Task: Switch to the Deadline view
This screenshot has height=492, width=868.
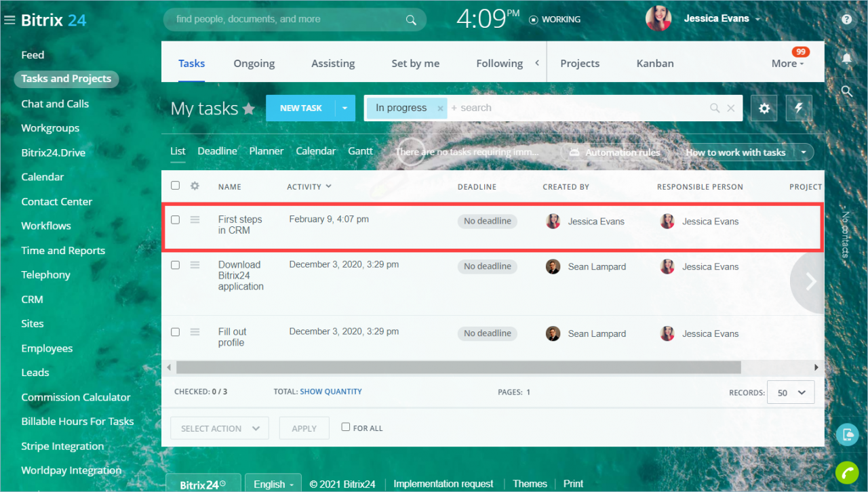Action: click(x=217, y=150)
